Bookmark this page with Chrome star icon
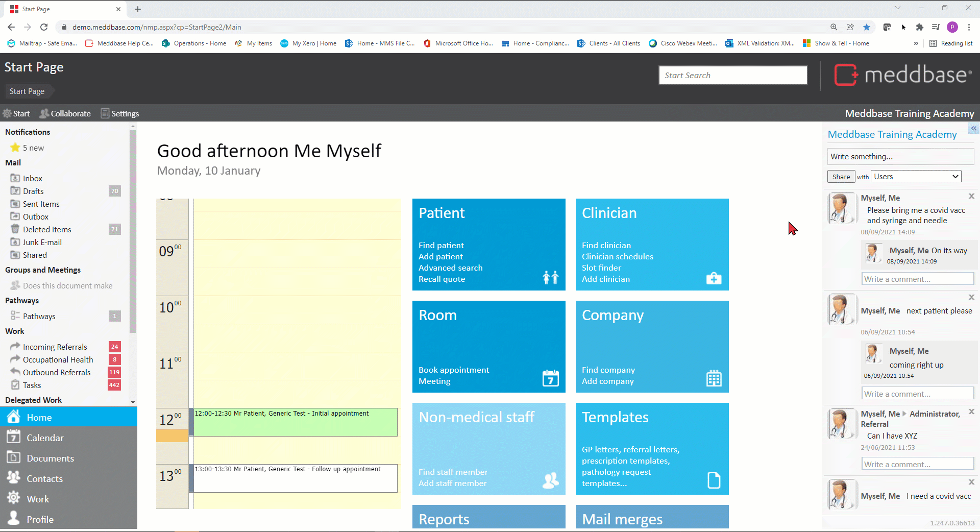 point(867,27)
